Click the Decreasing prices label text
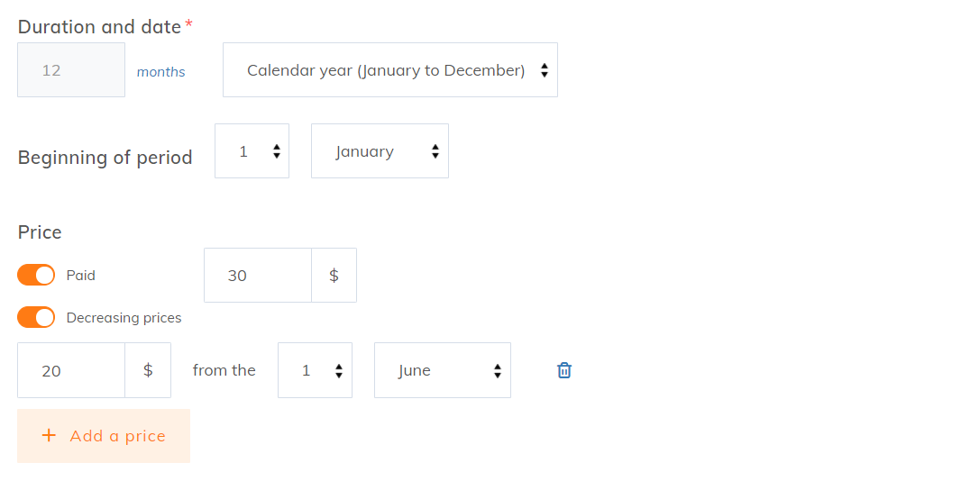This screenshot has width=980, height=481. coord(124,318)
